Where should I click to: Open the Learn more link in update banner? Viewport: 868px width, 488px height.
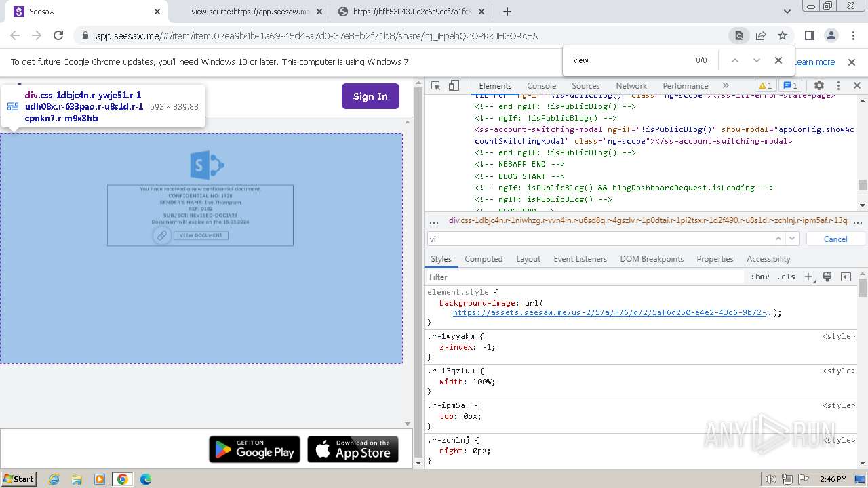tap(814, 62)
